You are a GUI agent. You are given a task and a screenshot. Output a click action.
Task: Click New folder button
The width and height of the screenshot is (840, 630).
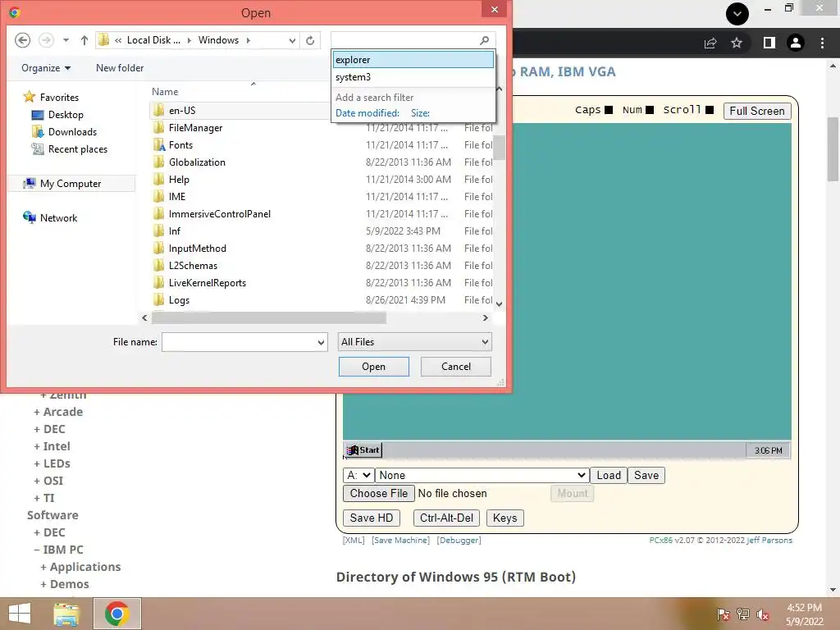(x=120, y=68)
